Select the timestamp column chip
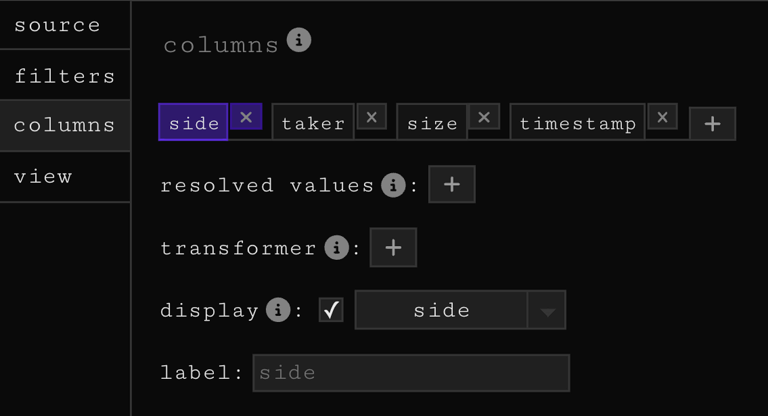 (x=577, y=123)
